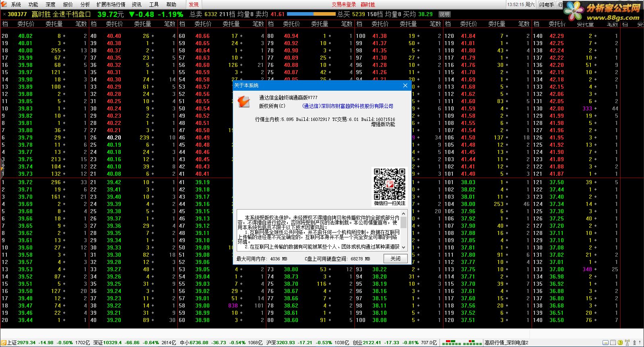Viewport: 644px width, 347px height.
Task: Click the 通达信金融终端通赢版V777 version text
Action: click(x=288, y=98)
